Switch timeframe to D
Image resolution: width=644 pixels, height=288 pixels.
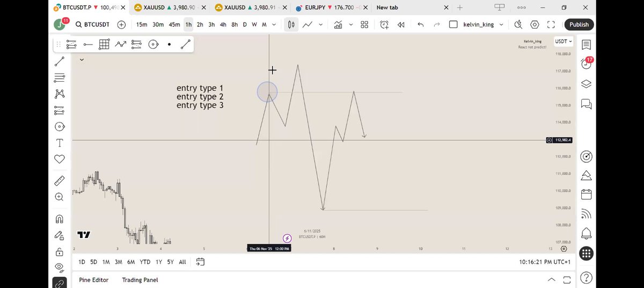245,25
